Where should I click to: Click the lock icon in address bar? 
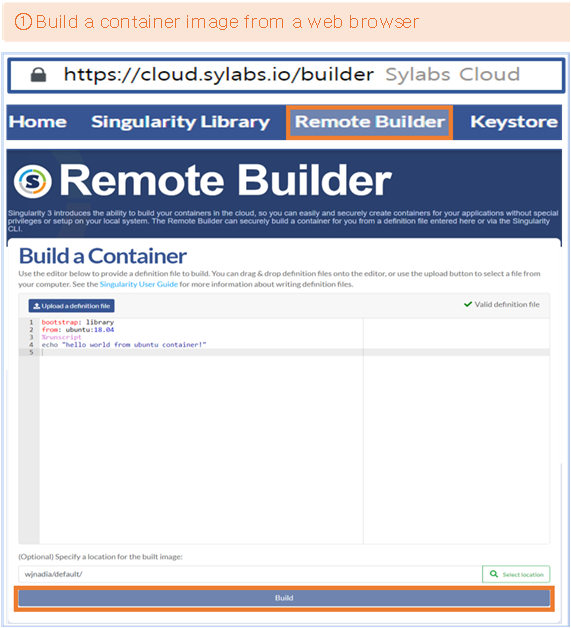tap(38, 75)
